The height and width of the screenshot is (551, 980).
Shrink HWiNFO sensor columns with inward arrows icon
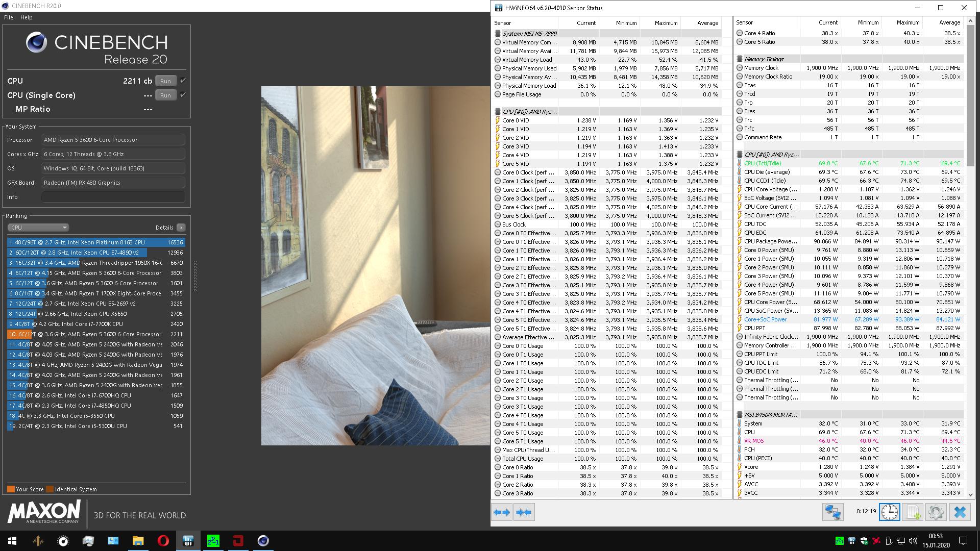pyautogui.click(x=524, y=512)
